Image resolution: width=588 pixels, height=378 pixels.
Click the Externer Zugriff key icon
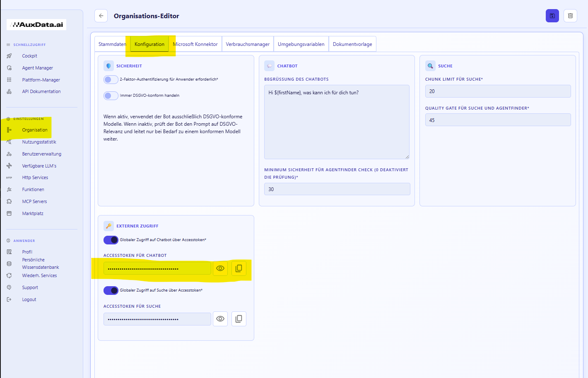click(x=108, y=226)
